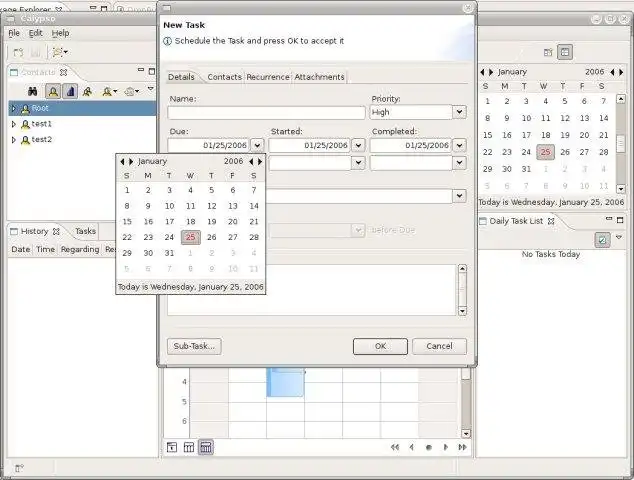The height and width of the screenshot is (480, 634).
Task: Open the Completed time dropdown below date
Action: (459, 163)
